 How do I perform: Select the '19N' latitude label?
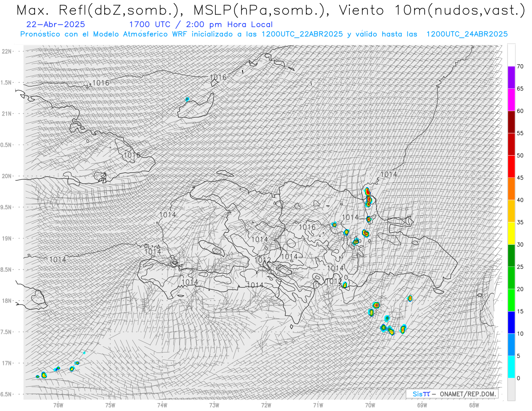[7, 238]
